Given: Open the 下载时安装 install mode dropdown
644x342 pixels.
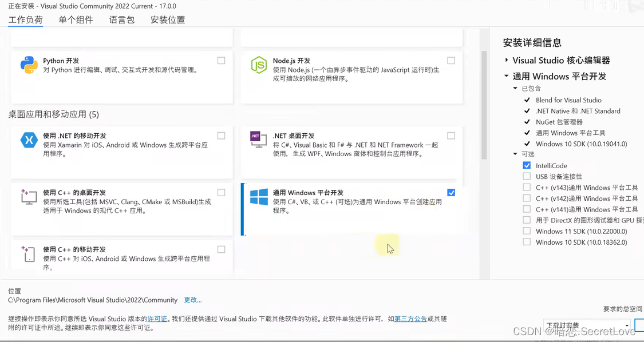Looking at the screenshot, I should click(x=587, y=325).
